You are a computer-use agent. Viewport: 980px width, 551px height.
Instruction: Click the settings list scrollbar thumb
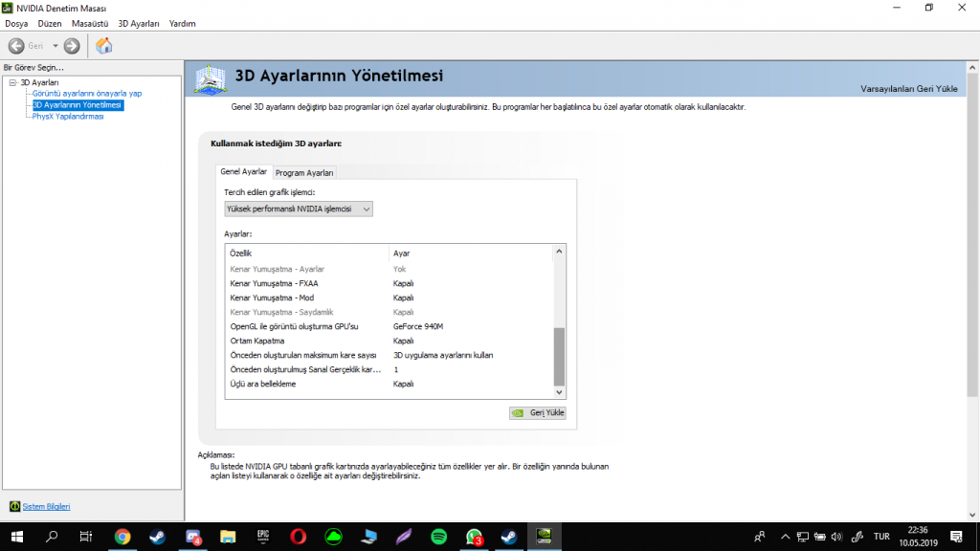(559, 357)
